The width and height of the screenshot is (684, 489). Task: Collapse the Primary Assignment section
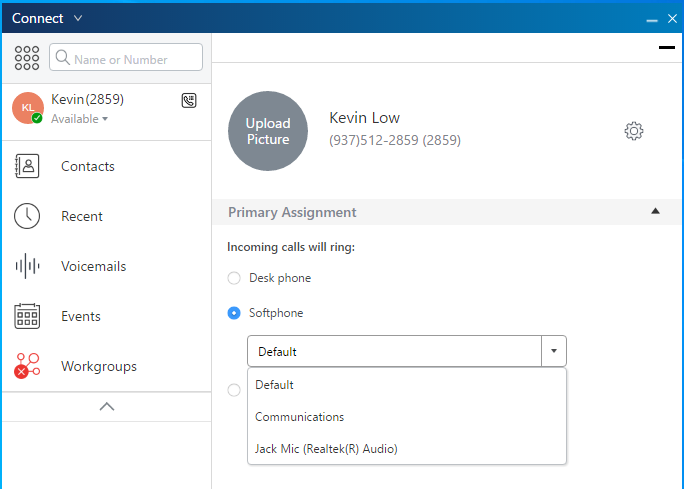pyautogui.click(x=655, y=211)
